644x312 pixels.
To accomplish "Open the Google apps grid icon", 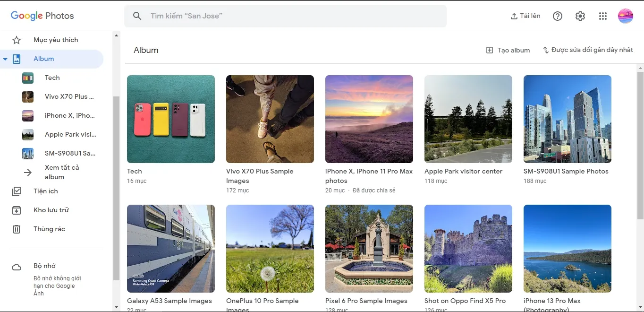I will (603, 16).
